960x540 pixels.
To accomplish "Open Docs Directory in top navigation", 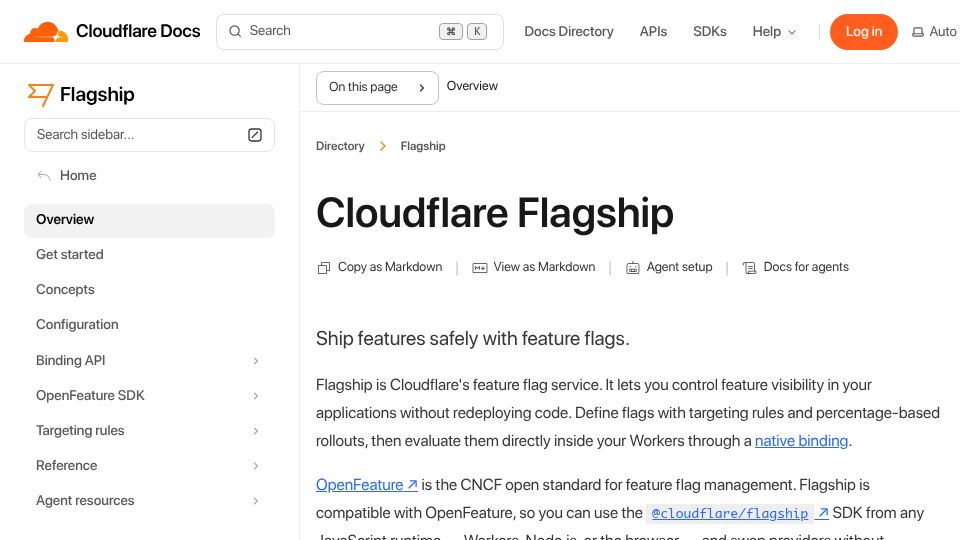I will click(x=569, y=32).
